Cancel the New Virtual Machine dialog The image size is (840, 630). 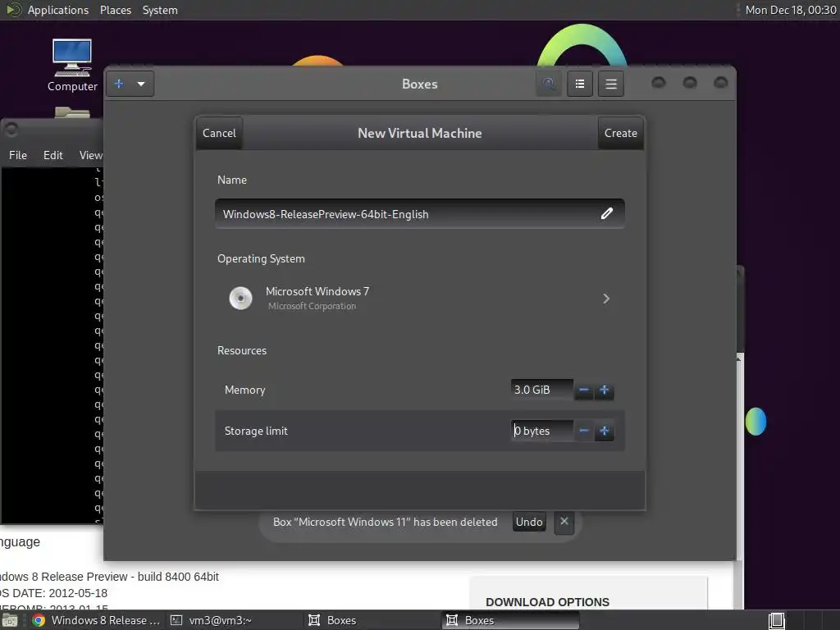coord(219,133)
